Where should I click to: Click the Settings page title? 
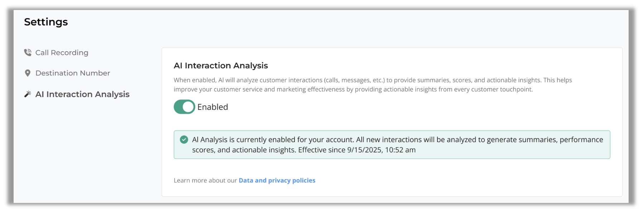[x=46, y=22]
